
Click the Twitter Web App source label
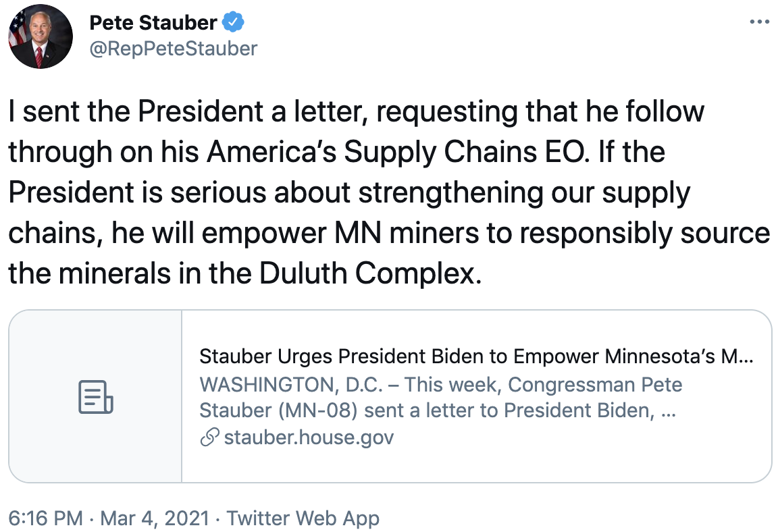coord(303,518)
